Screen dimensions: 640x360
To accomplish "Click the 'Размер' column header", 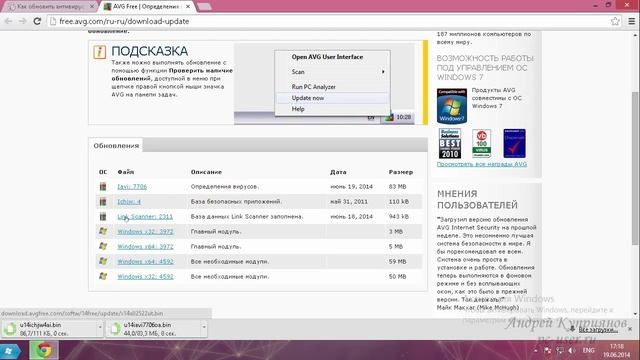I will coord(400,172).
